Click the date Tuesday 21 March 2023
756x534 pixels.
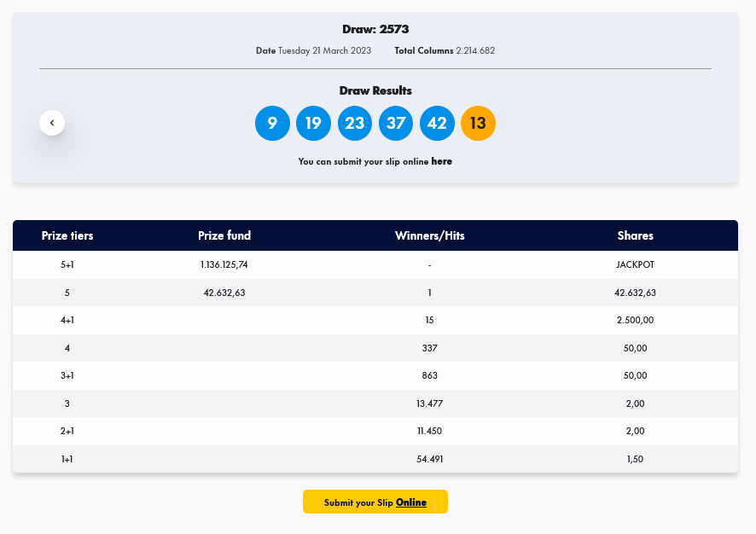pyautogui.click(x=324, y=51)
